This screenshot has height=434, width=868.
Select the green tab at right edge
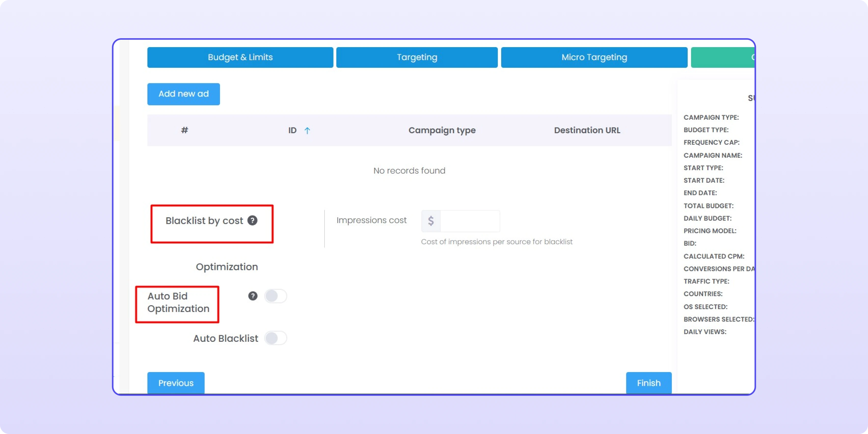pyautogui.click(x=722, y=57)
